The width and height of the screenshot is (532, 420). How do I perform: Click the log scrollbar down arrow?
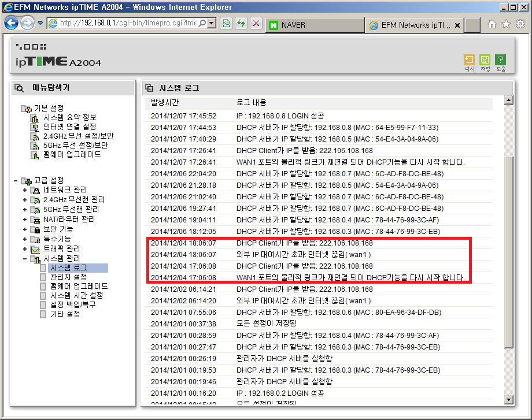pos(508,400)
